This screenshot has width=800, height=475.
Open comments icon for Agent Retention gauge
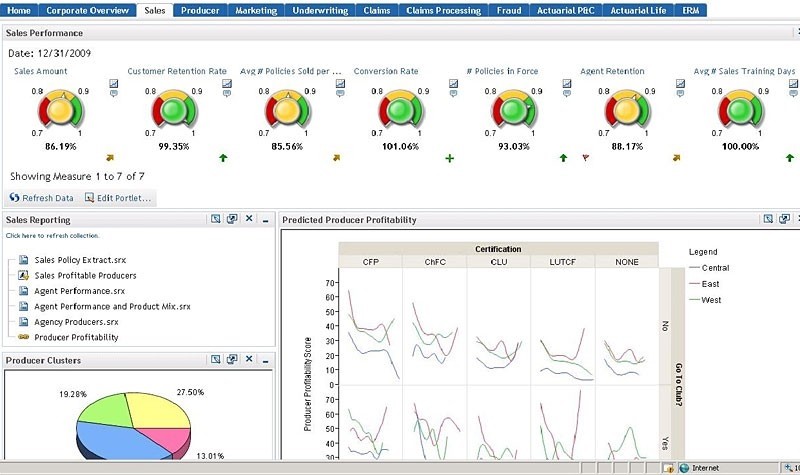[680, 93]
